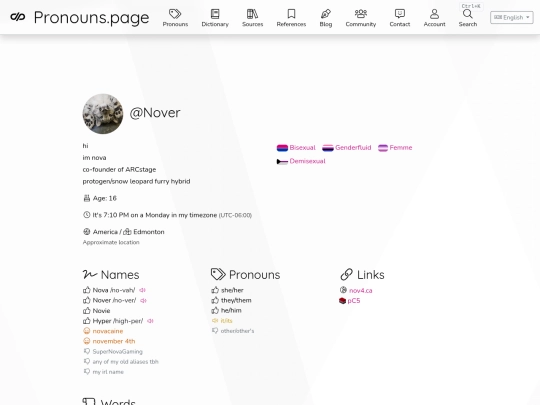The image size is (540, 405).
Task: Click the globe icon next to America
Action: tap(86, 232)
